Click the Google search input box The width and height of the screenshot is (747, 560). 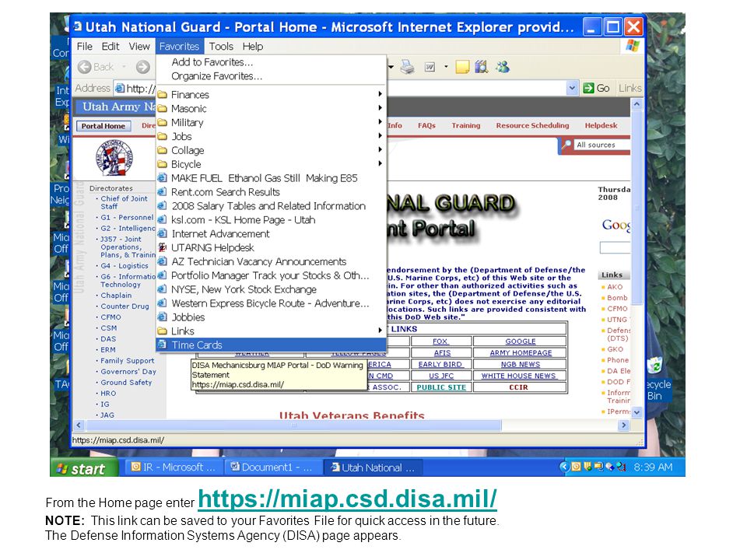click(615, 247)
